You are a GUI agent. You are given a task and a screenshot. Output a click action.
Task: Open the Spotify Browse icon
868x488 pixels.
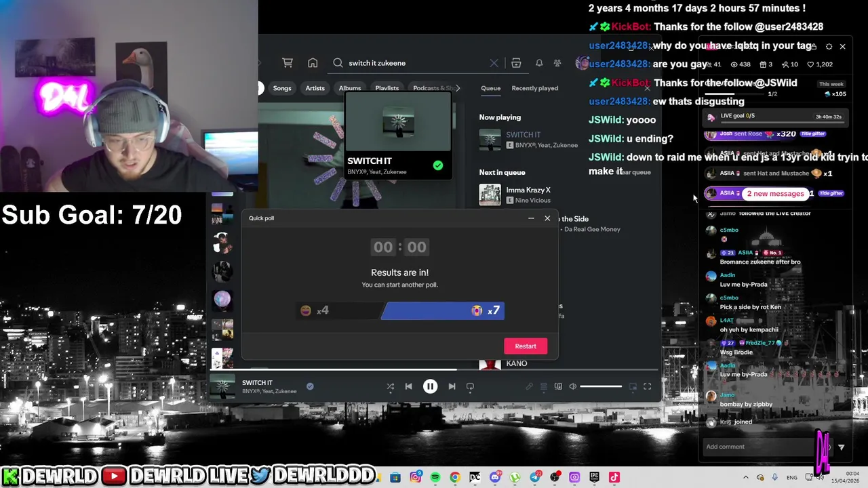pyautogui.click(x=516, y=63)
